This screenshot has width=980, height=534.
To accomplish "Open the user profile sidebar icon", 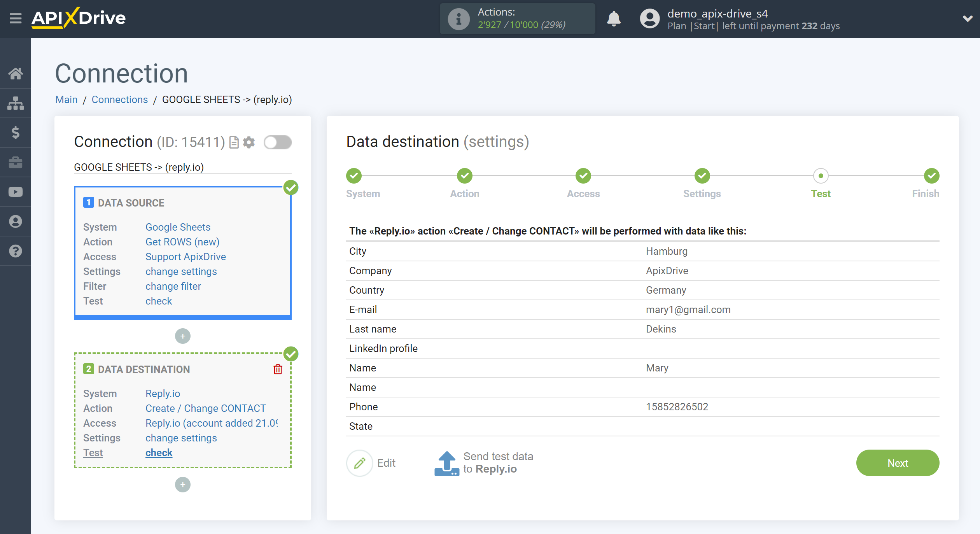I will click(16, 221).
